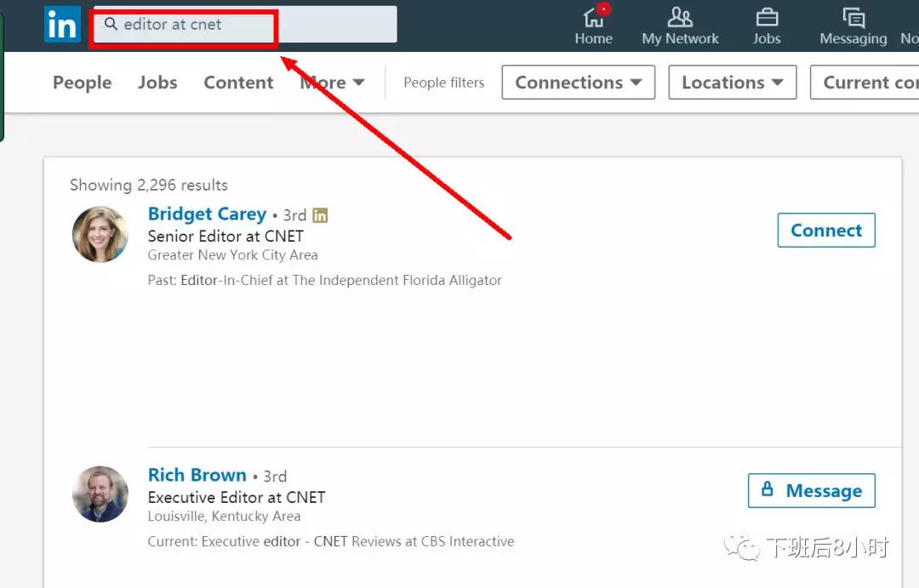Open the Locations filter dropdown
This screenshot has height=588, width=919.
click(x=733, y=82)
